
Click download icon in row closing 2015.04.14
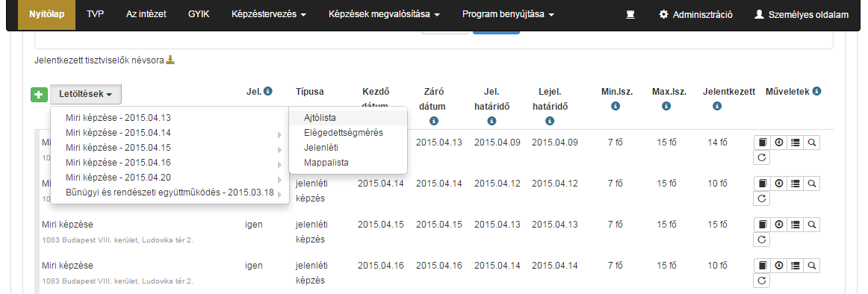pos(778,184)
